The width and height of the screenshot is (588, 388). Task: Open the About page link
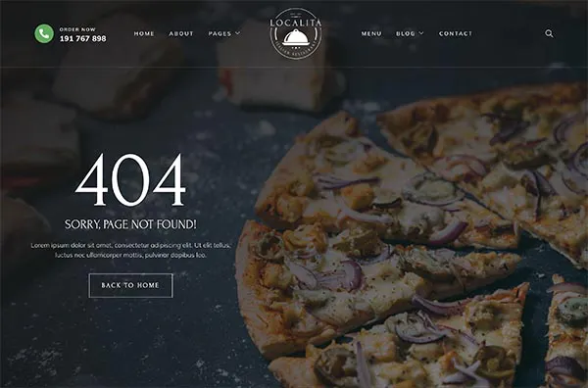tap(181, 33)
